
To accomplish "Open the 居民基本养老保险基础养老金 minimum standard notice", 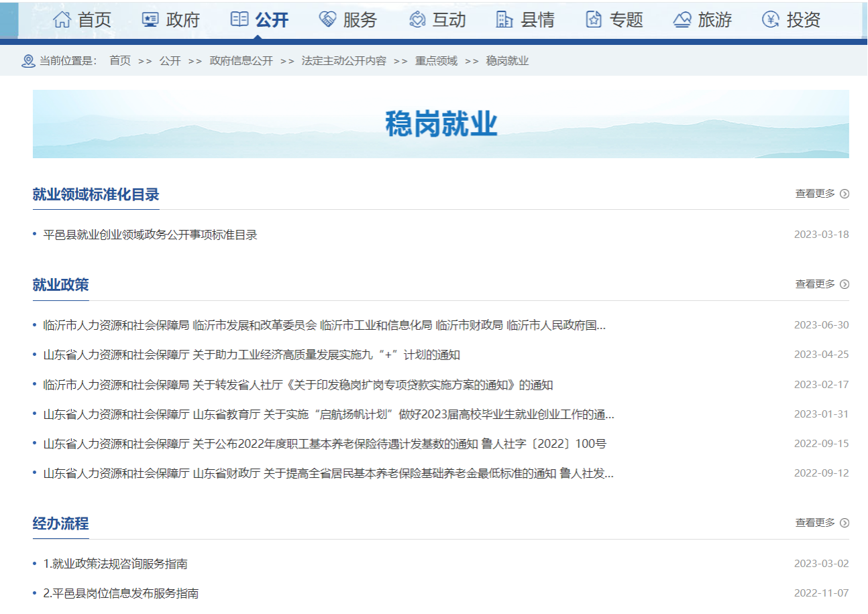I will point(329,474).
